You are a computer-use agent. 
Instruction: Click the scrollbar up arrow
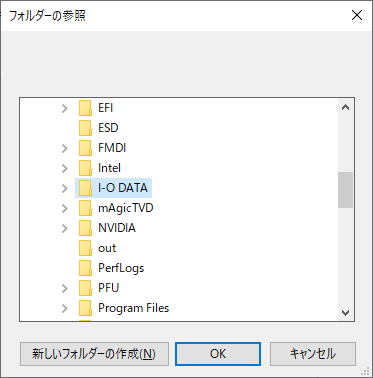click(x=345, y=107)
